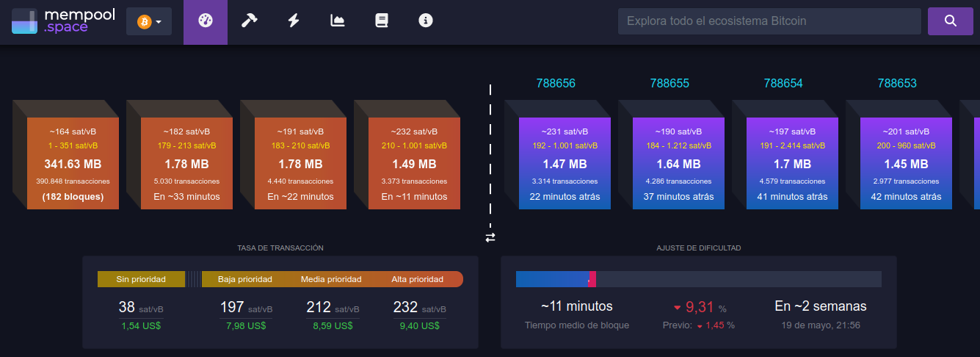
Task: Open mined block '37 minutos atrás'
Action: click(x=678, y=163)
